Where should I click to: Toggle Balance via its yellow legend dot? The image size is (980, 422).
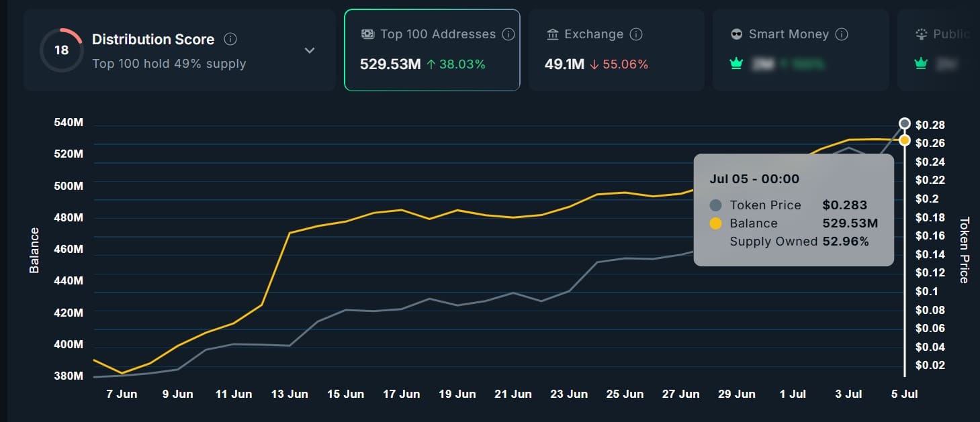click(716, 223)
